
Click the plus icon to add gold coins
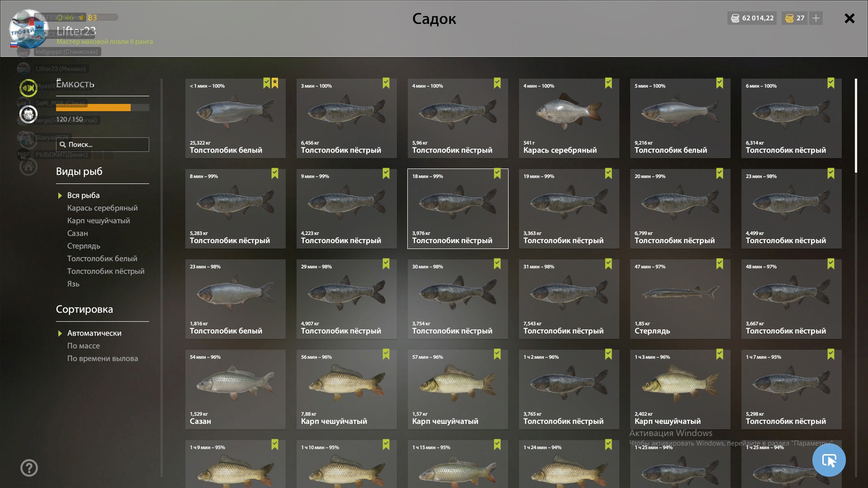click(x=816, y=18)
